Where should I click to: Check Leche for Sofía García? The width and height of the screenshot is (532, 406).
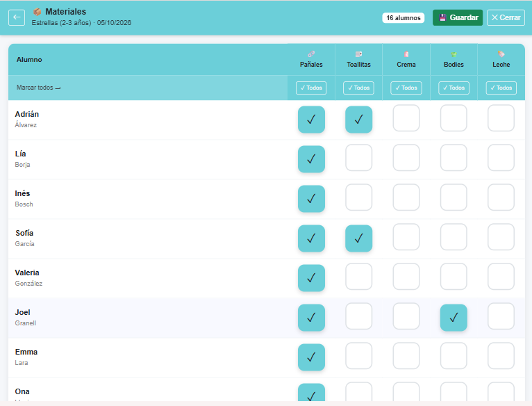501,237
